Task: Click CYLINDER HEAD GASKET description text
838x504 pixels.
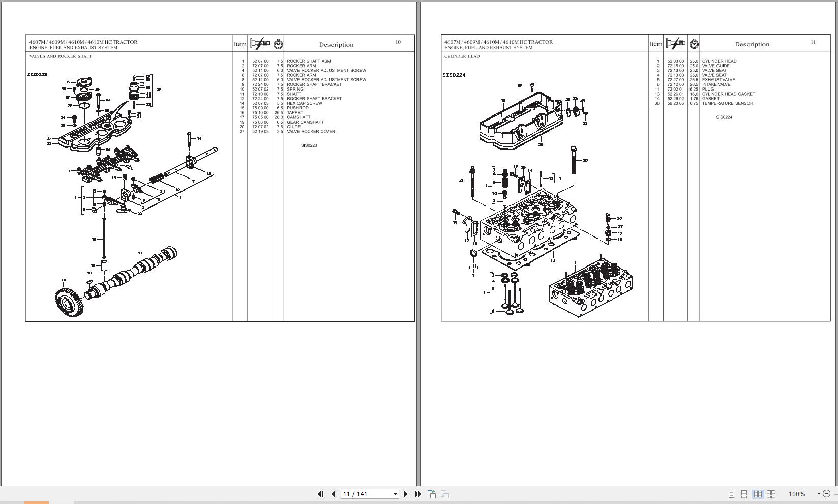Action: 728,94
